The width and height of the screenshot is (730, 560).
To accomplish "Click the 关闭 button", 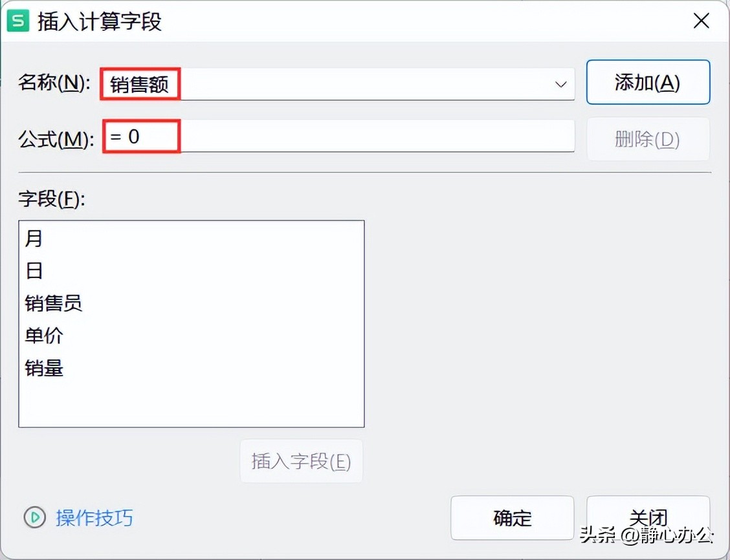I will [x=648, y=518].
